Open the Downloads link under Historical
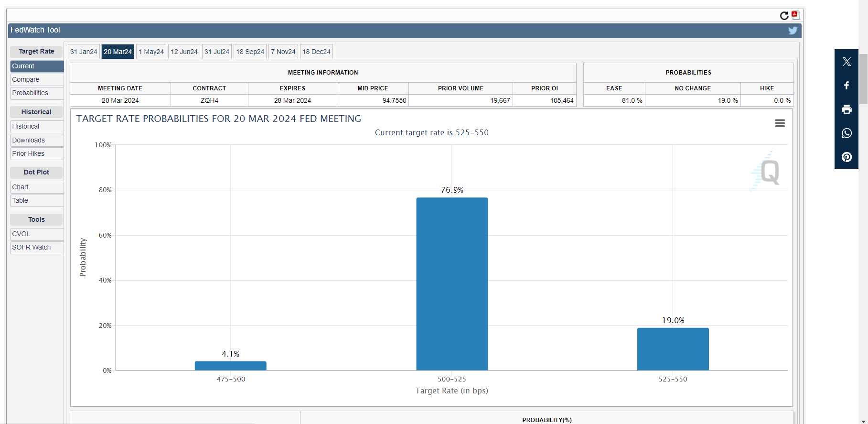 (29, 141)
